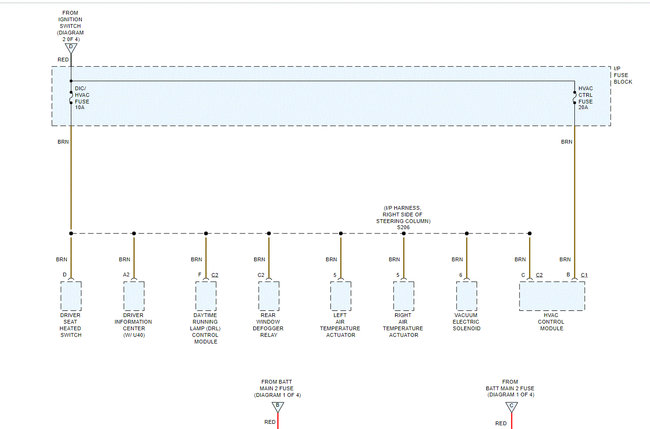Select the HVAC Control Module component box

tap(552, 296)
